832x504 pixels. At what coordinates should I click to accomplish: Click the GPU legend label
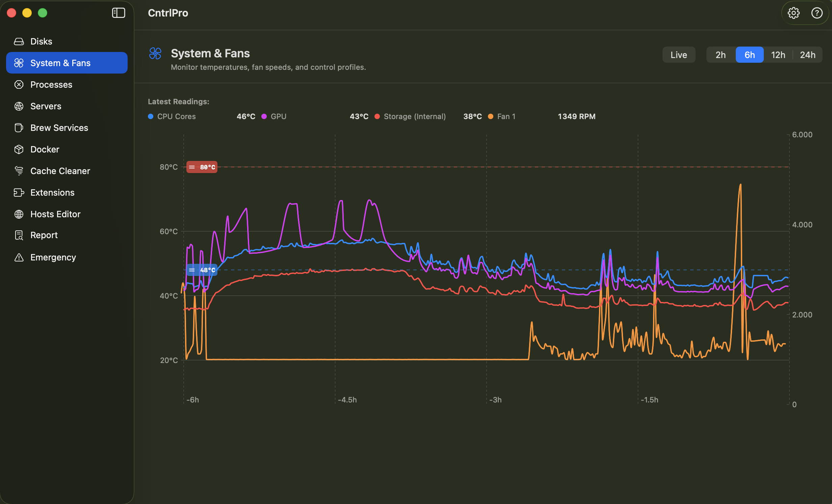click(279, 116)
